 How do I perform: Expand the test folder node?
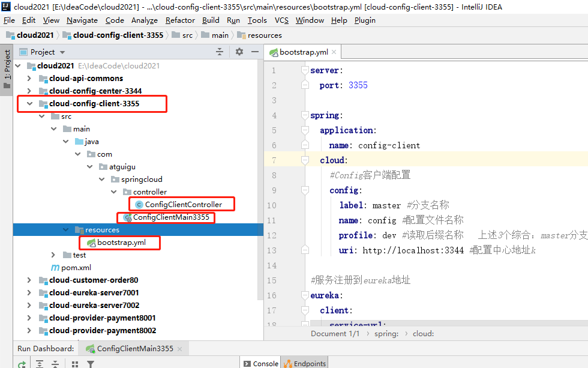point(53,255)
